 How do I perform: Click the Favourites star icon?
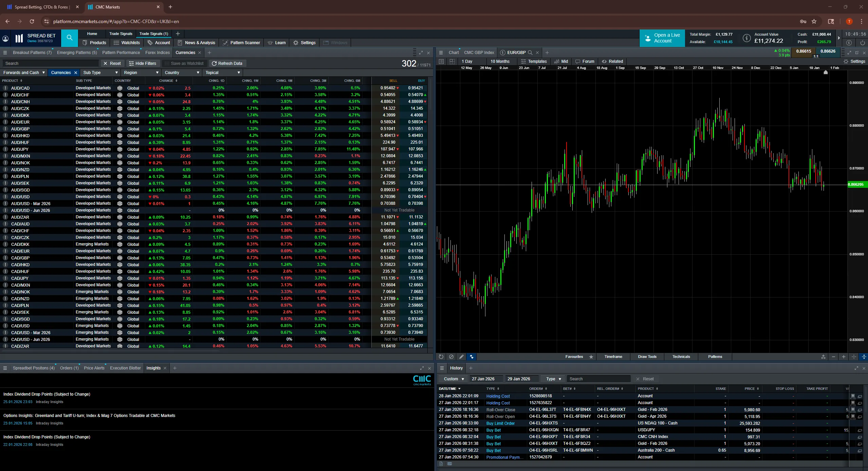click(x=591, y=357)
